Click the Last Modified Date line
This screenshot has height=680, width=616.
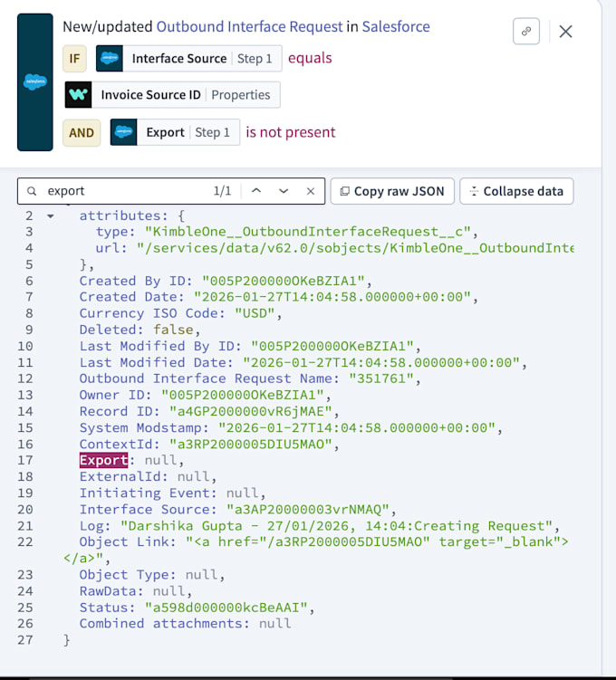[303, 362]
